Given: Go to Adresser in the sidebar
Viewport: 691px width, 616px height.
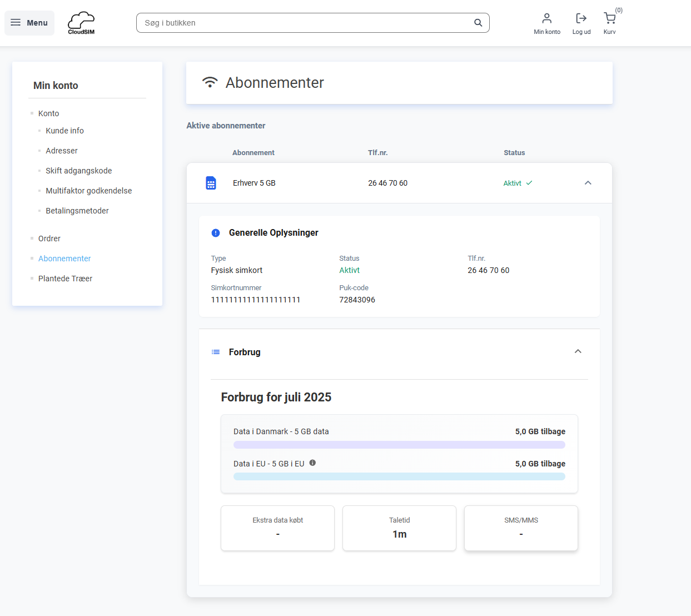Looking at the screenshot, I should pos(62,151).
